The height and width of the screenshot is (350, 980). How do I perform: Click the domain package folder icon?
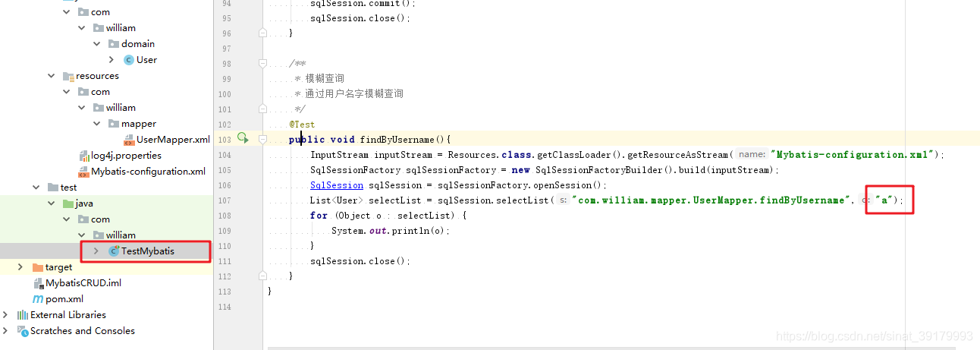coord(114,44)
